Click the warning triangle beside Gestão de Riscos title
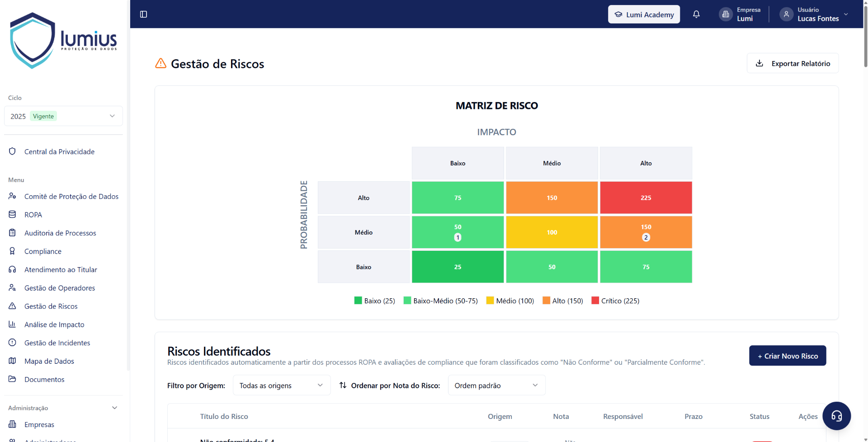This screenshot has height=442, width=868. coord(160,63)
